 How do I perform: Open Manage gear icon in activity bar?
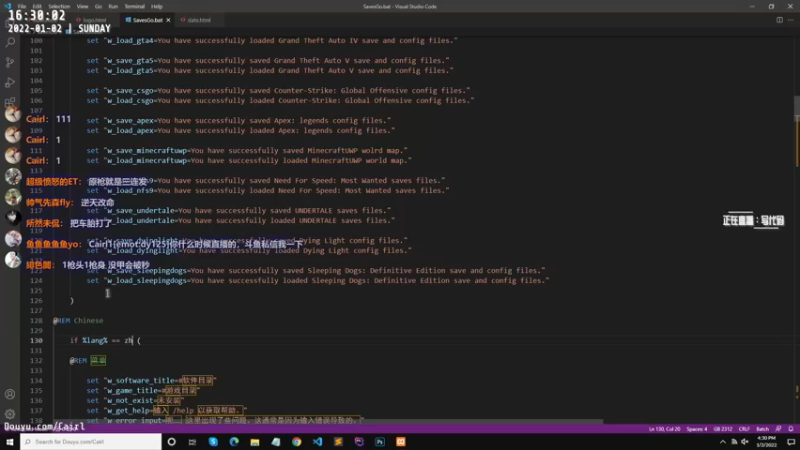click(10, 414)
